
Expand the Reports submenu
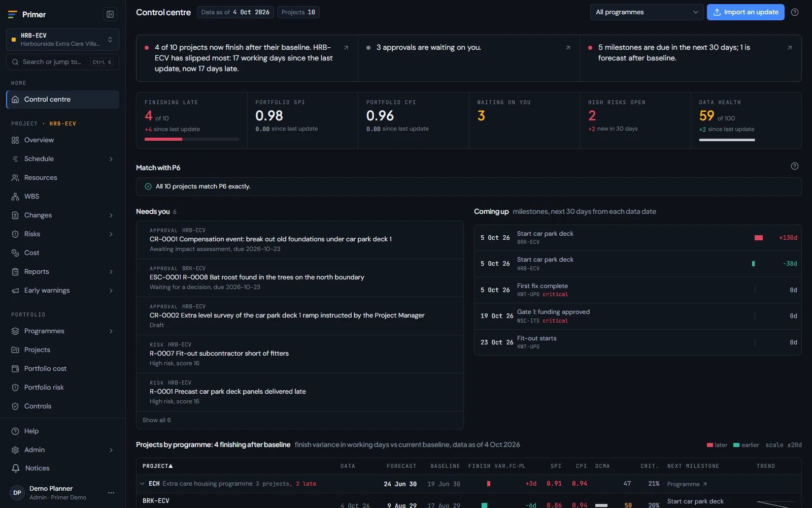(x=111, y=272)
